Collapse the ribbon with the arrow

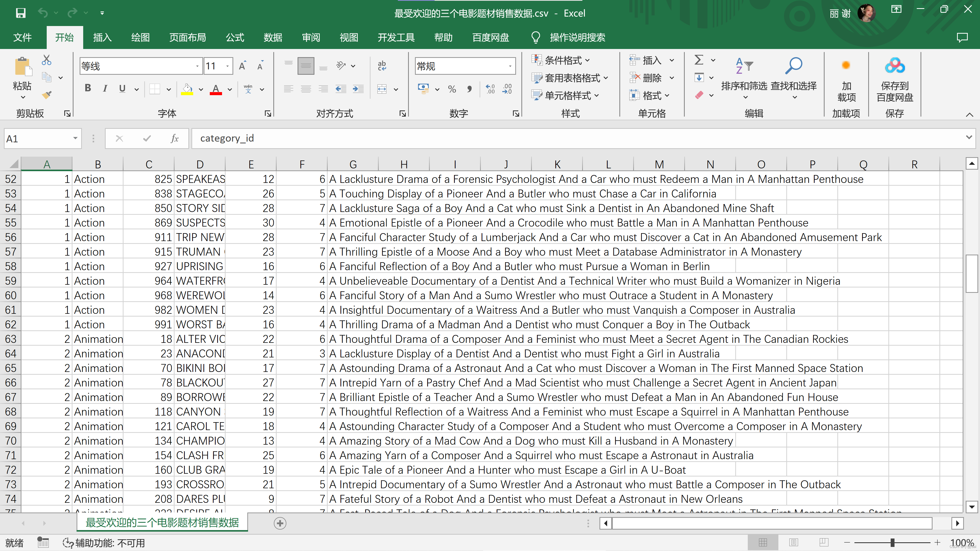pyautogui.click(x=969, y=115)
